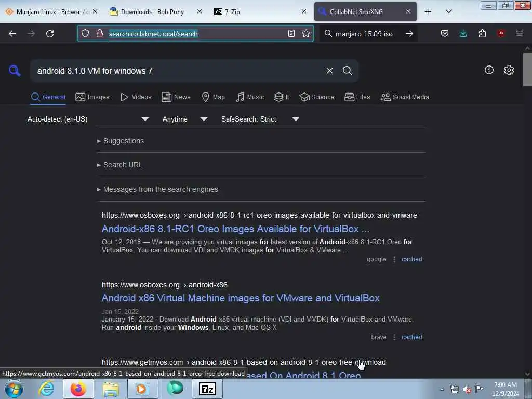The image size is (532, 399).
Task: Open the tracking protection shield icon
Action: pyautogui.click(x=85, y=34)
